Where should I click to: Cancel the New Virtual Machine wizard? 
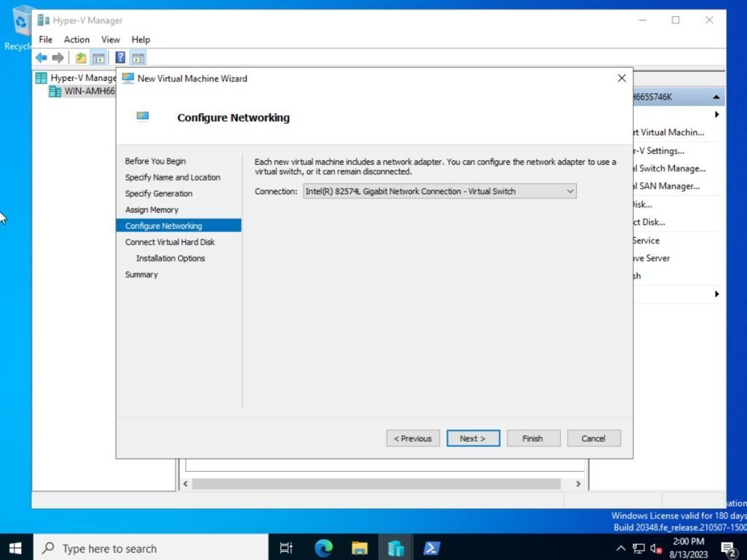[593, 438]
